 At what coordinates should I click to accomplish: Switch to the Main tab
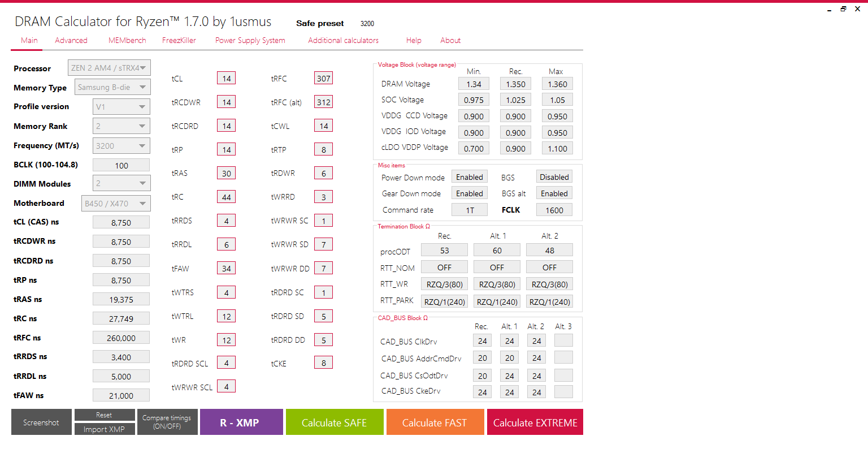tap(29, 40)
